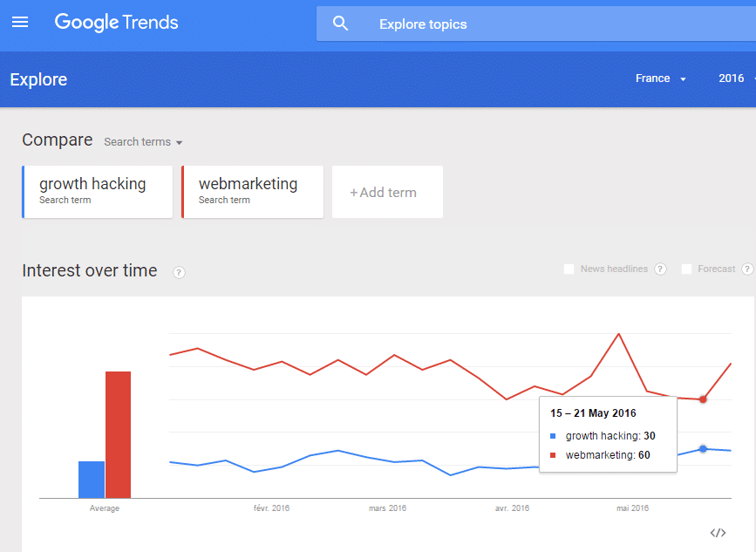This screenshot has height=552, width=756.
Task: Select the webmarketing term card
Action: pos(253,192)
